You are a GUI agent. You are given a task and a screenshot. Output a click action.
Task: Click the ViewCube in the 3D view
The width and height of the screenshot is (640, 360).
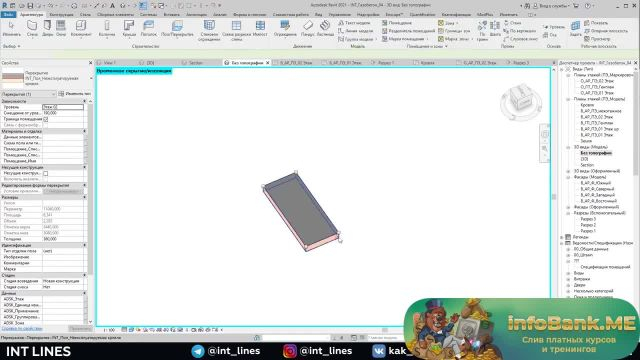(521, 101)
